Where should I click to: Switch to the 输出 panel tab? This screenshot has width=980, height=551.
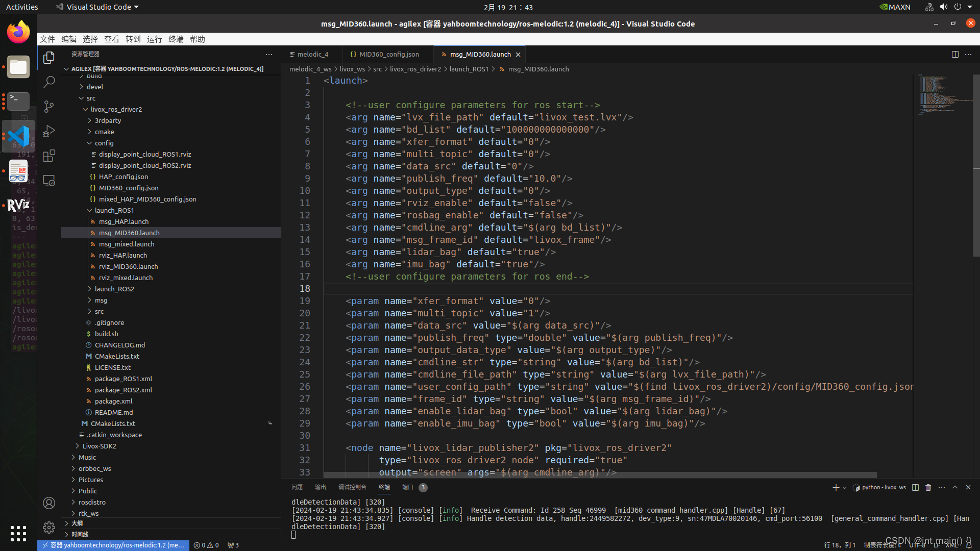[x=321, y=487]
